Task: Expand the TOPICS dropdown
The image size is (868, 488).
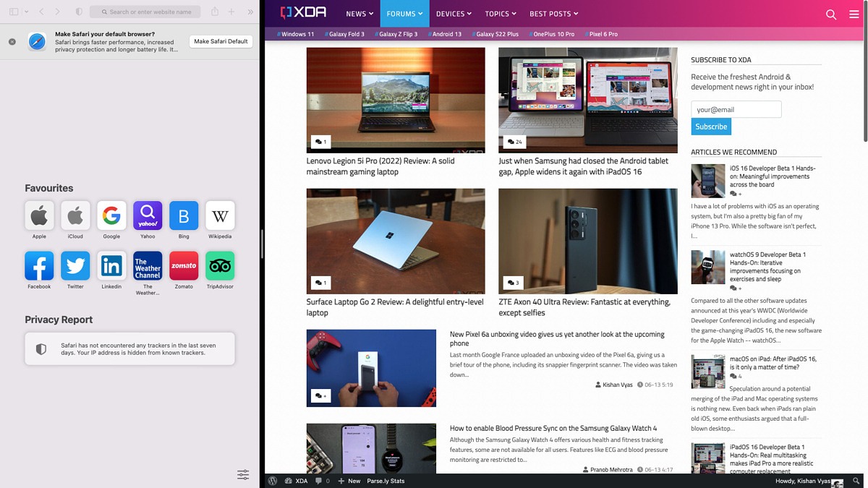Action: coord(500,14)
